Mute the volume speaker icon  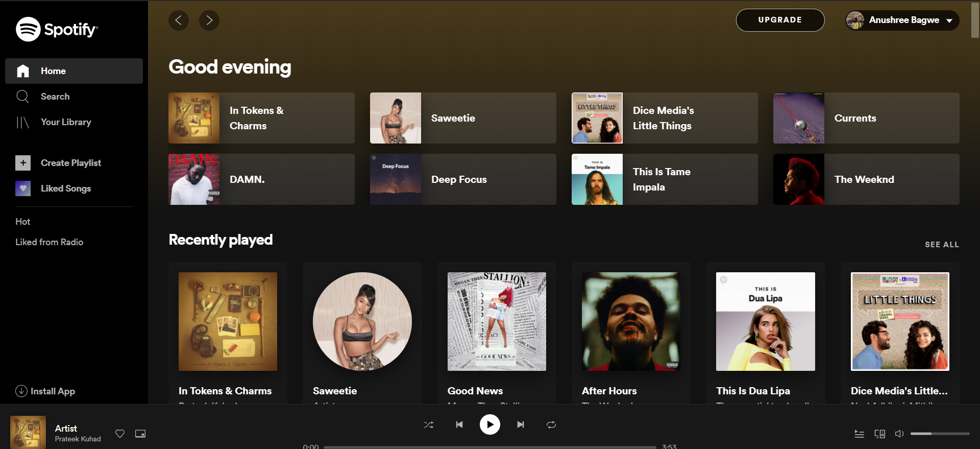[x=899, y=434]
